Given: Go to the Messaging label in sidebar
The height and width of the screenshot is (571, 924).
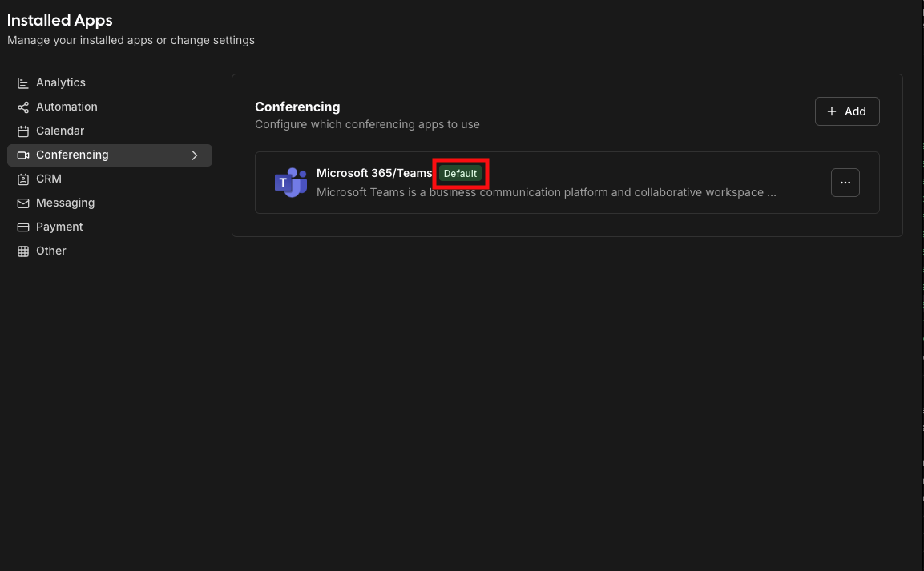Looking at the screenshot, I should [65, 203].
